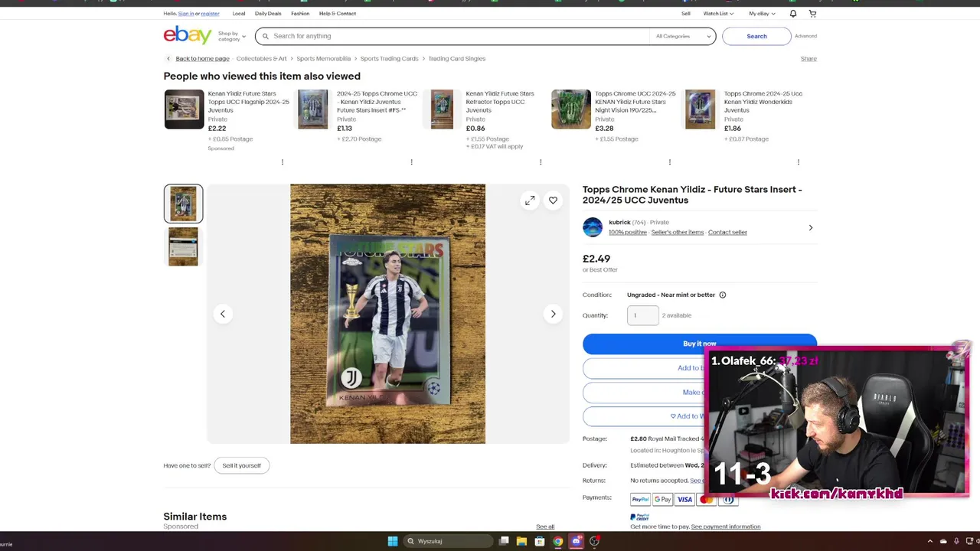Image resolution: width=980 pixels, height=551 pixels.
Task: Show hidden system tray icons
Action: click(930, 541)
